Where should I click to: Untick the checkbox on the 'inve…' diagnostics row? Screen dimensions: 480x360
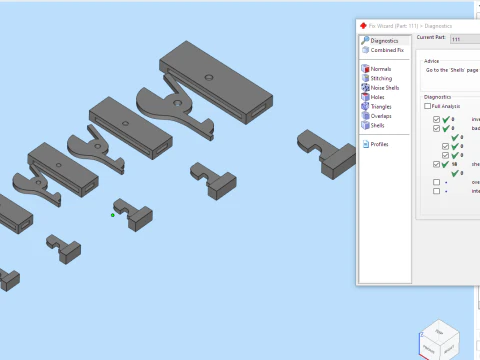(x=436, y=119)
